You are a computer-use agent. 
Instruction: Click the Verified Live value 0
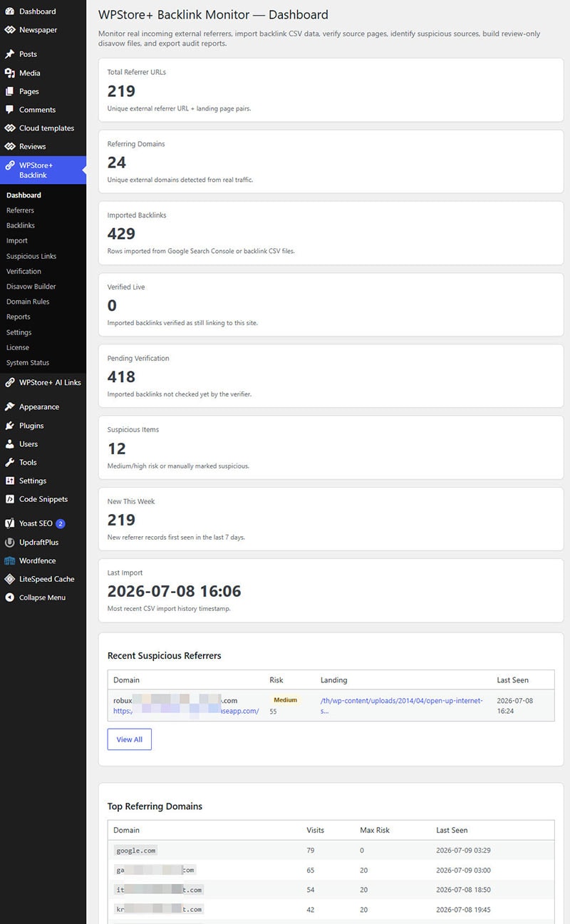(x=112, y=305)
